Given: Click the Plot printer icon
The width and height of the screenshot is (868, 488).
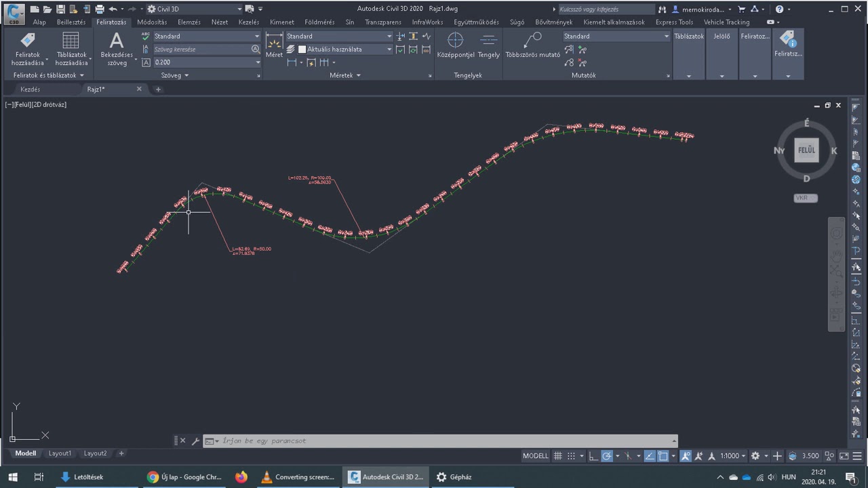Looking at the screenshot, I should pyautogui.click(x=100, y=9).
